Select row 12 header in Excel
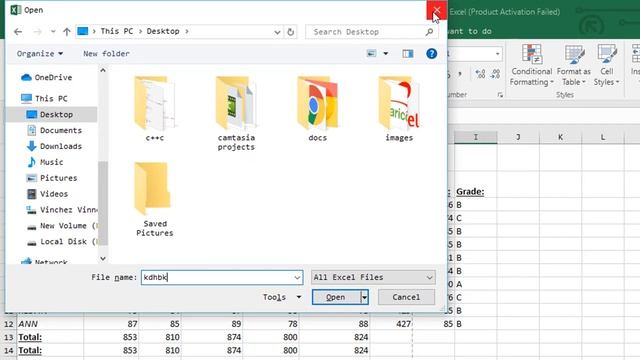Image resolution: width=640 pixels, height=360 pixels. point(9,324)
